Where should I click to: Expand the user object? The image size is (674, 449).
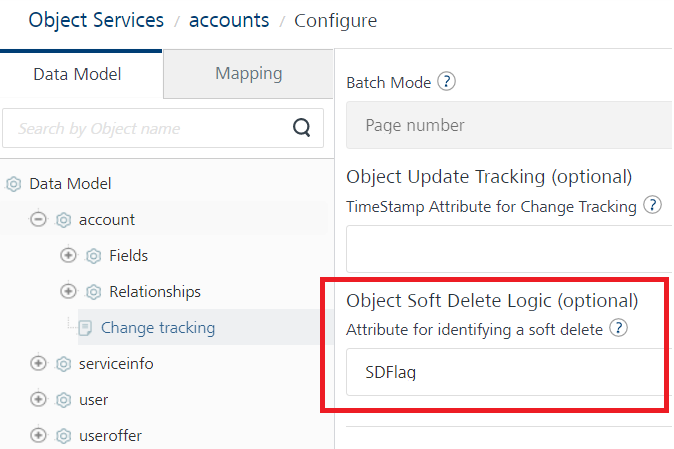38,399
